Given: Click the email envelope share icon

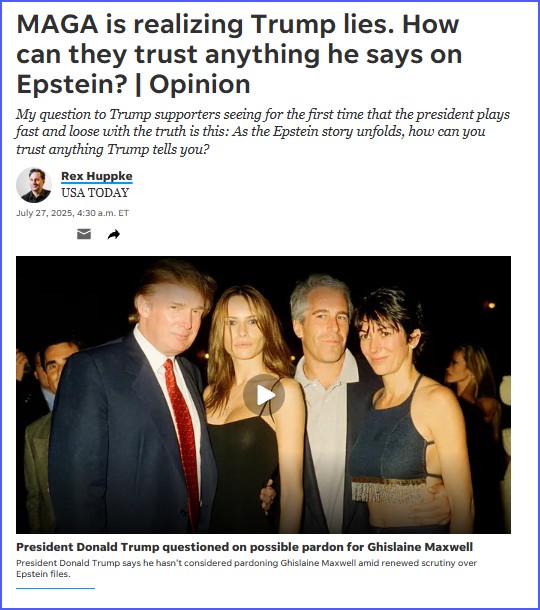Looking at the screenshot, I should (x=84, y=234).
